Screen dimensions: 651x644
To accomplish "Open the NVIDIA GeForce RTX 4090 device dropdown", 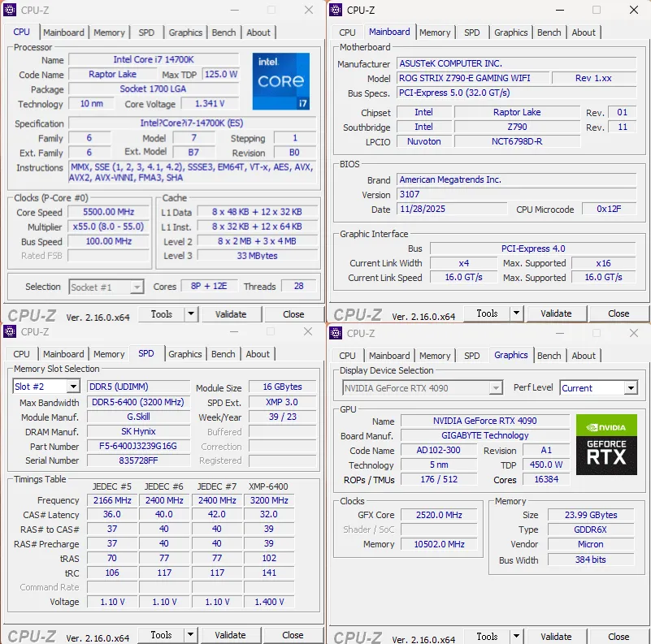I will (x=423, y=388).
